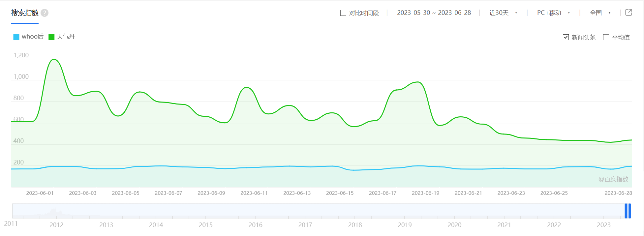Switch to the 搜索指数 tab
Viewport: 644px width, 236px height.
25,13
